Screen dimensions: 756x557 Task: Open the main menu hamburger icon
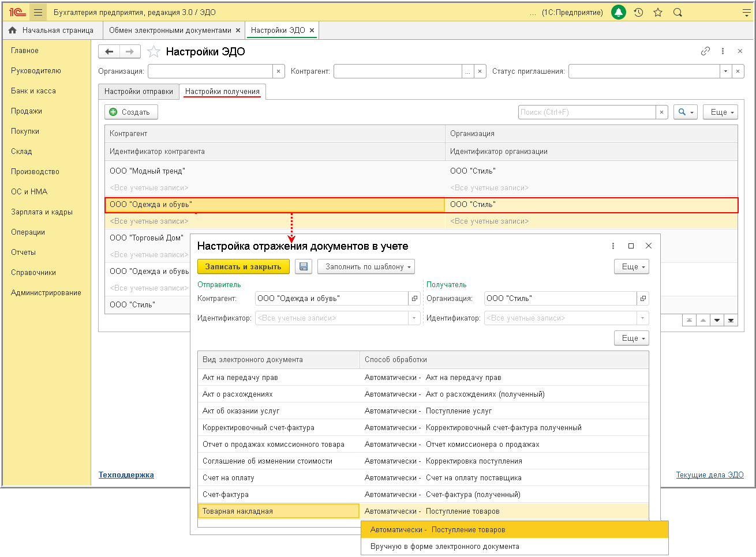38,12
